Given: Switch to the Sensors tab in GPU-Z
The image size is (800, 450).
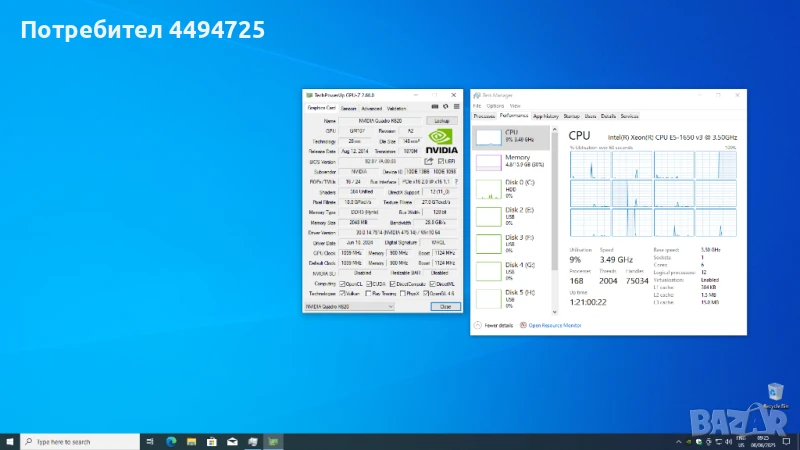Looking at the screenshot, I should coord(348,108).
